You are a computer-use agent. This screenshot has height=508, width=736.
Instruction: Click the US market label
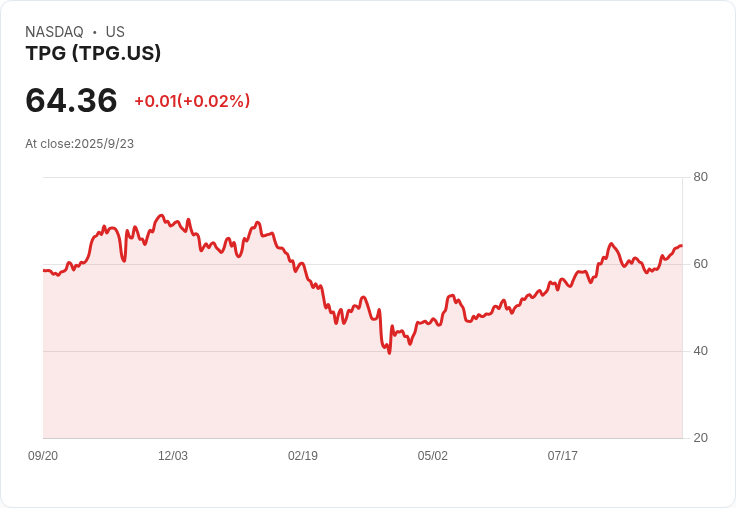[x=115, y=31]
